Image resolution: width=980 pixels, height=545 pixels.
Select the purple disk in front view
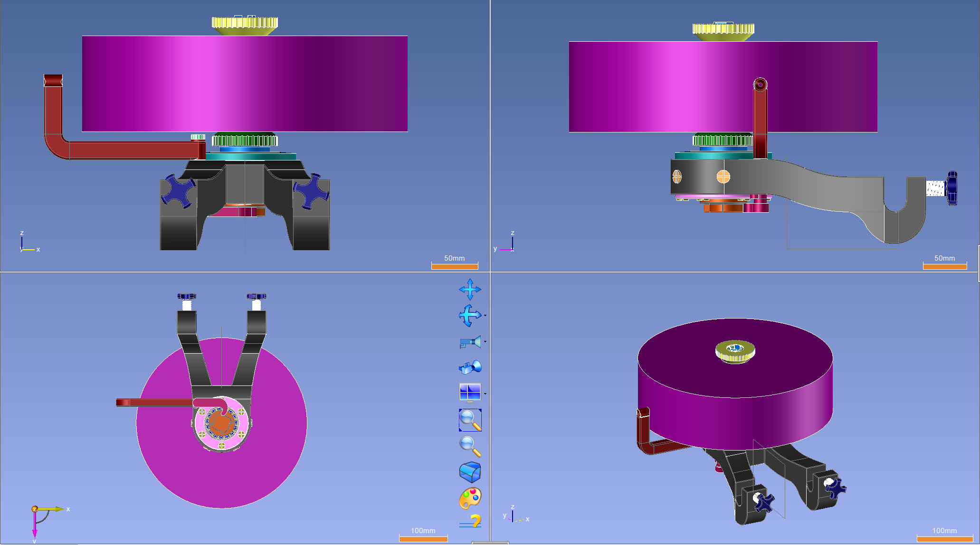pyautogui.click(x=245, y=84)
